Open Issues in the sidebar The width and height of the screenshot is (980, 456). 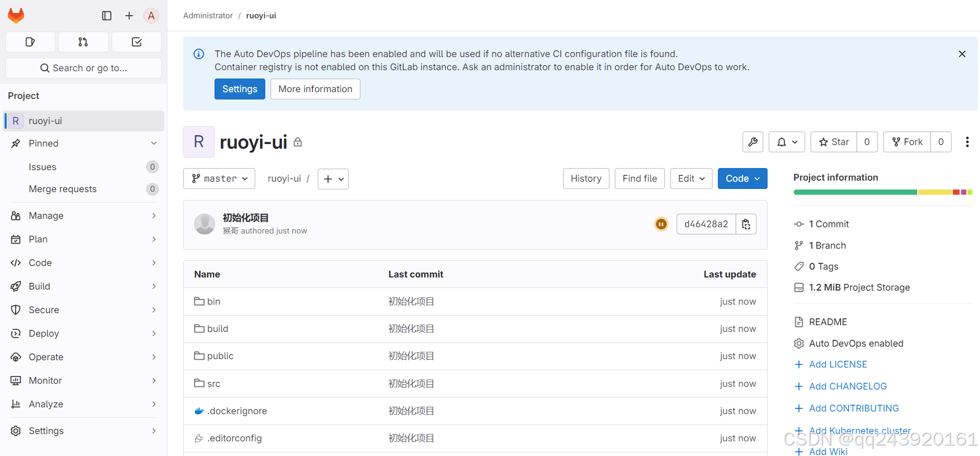coord(42,167)
